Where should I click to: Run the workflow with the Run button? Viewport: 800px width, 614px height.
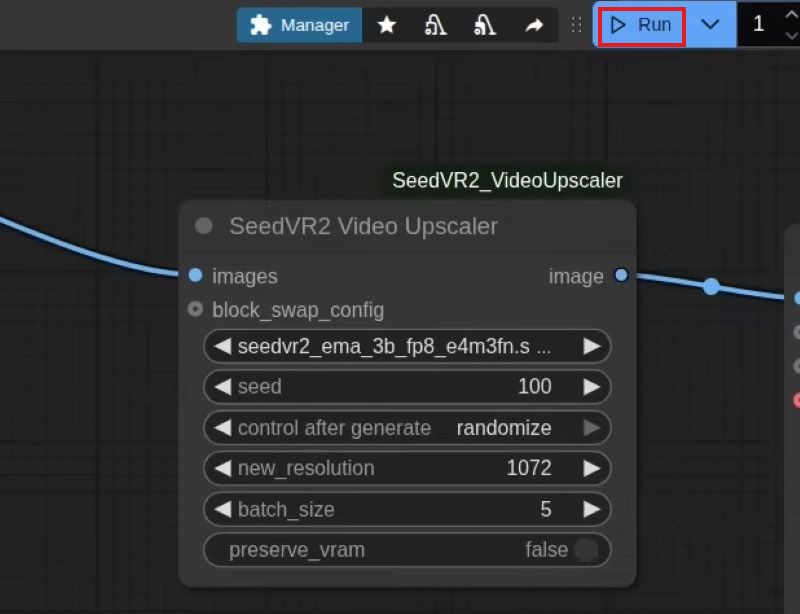[641, 25]
